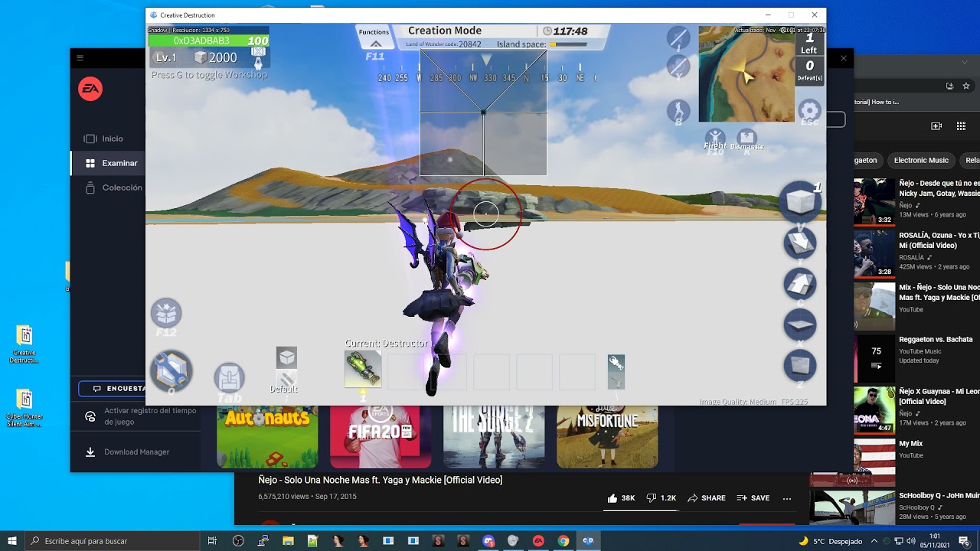The image size is (980, 551).
Task: Click the green health bar at top-left
Action: point(209,41)
